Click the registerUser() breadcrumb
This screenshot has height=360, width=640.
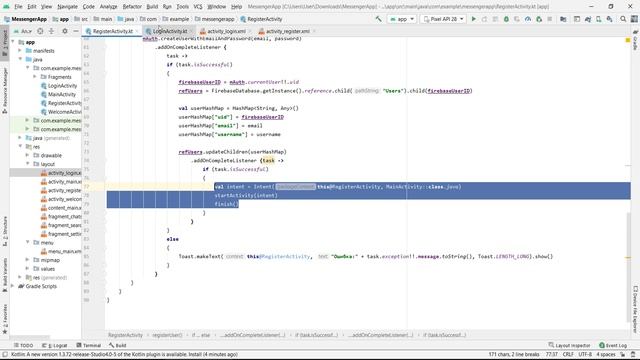coord(167,335)
